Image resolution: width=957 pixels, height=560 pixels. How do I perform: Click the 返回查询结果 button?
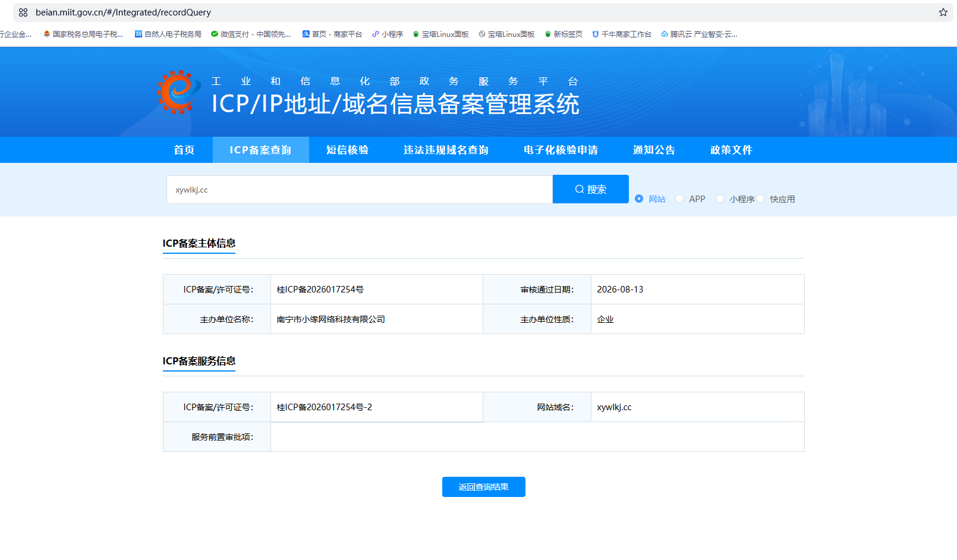click(x=484, y=487)
